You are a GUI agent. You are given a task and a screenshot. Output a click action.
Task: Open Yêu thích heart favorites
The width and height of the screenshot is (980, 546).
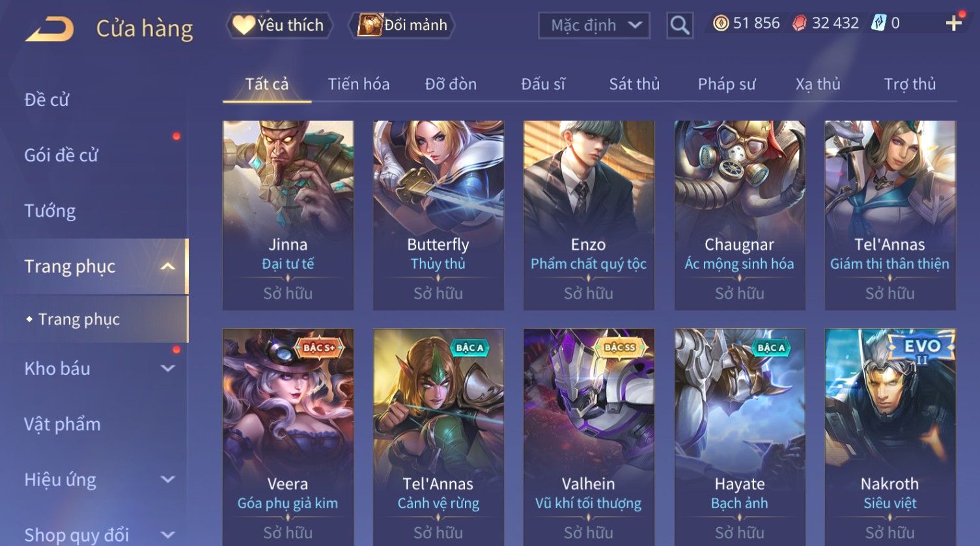tap(279, 25)
